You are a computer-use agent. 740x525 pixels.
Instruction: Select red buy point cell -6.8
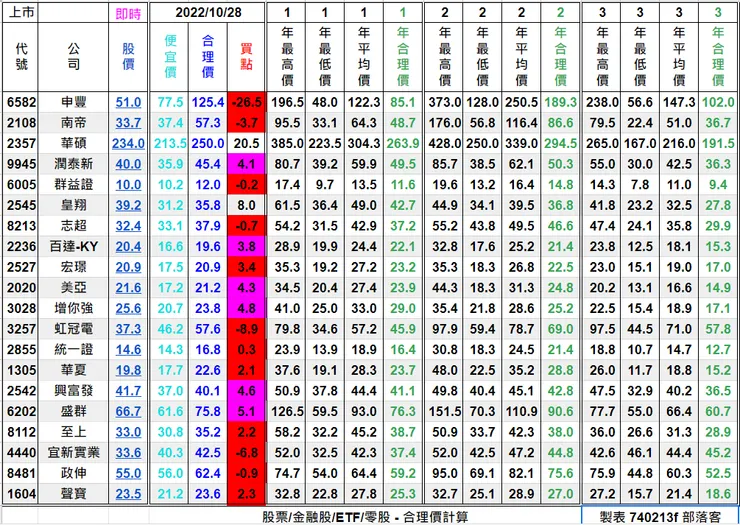(x=246, y=453)
